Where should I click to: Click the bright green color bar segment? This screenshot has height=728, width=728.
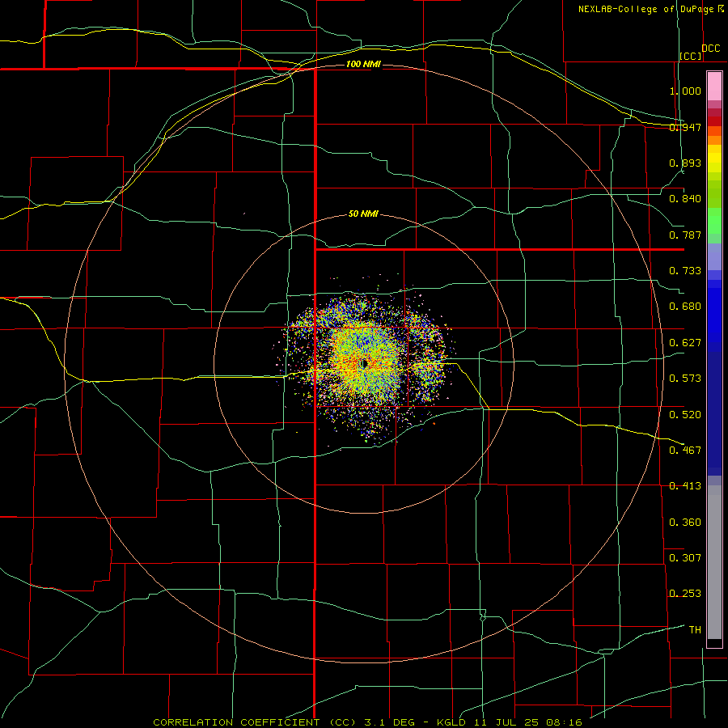pyautogui.click(x=714, y=221)
